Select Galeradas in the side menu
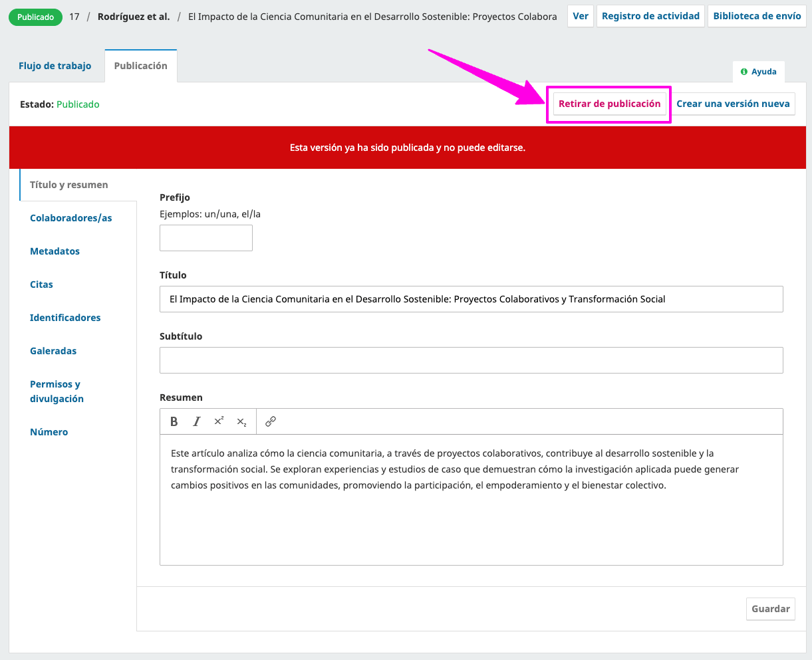 53,351
